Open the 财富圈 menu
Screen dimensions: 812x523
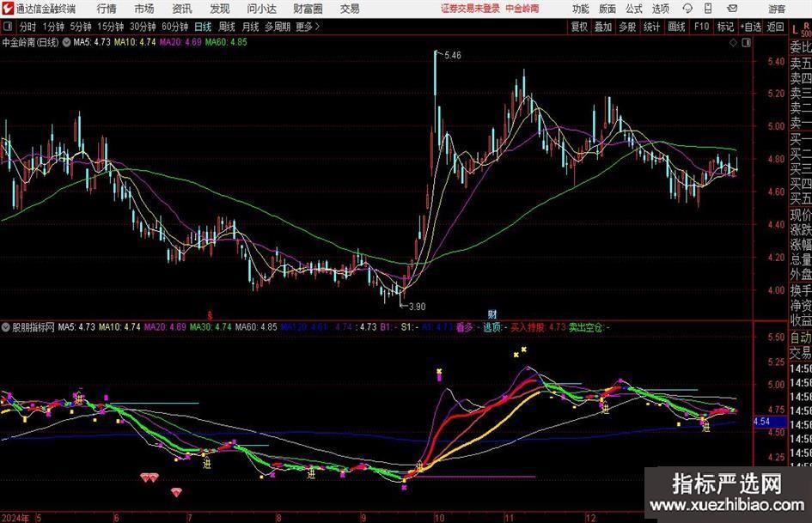pos(308,9)
